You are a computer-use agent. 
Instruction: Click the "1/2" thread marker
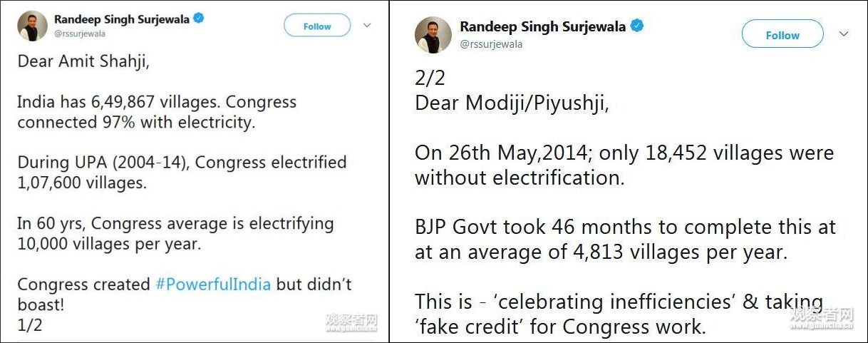coord(30,325)
